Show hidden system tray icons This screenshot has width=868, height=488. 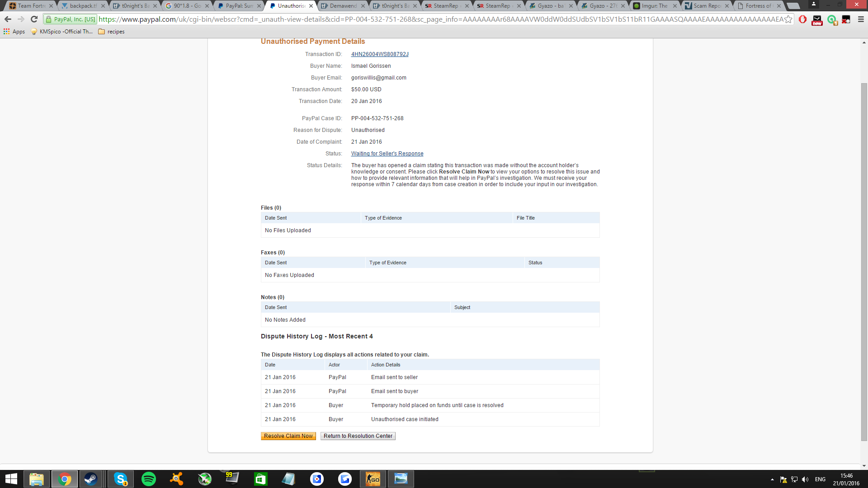(772, 479)
